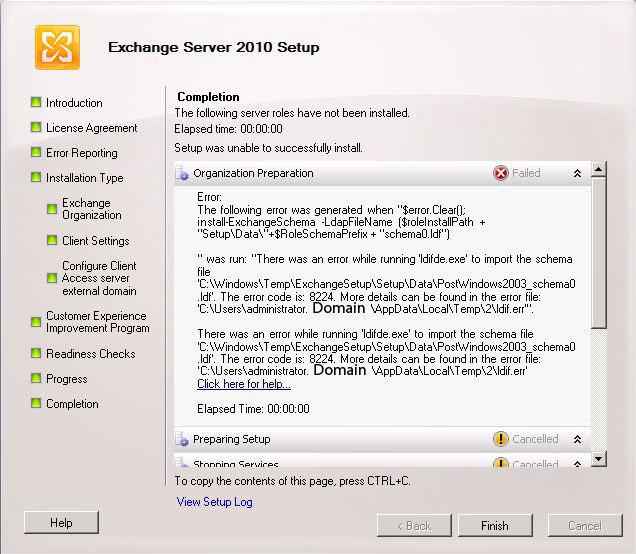Select Customer Experience Improvement Program label
This screenshot has height=554, width=636.
tap(98, 322)
